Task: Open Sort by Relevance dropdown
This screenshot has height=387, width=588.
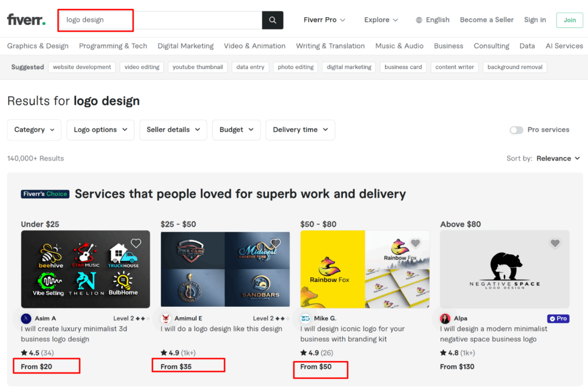Action: (x=558, y=158)
